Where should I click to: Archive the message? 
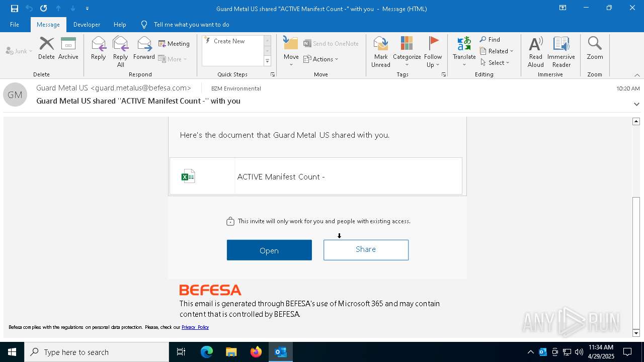tap(68, 48)
